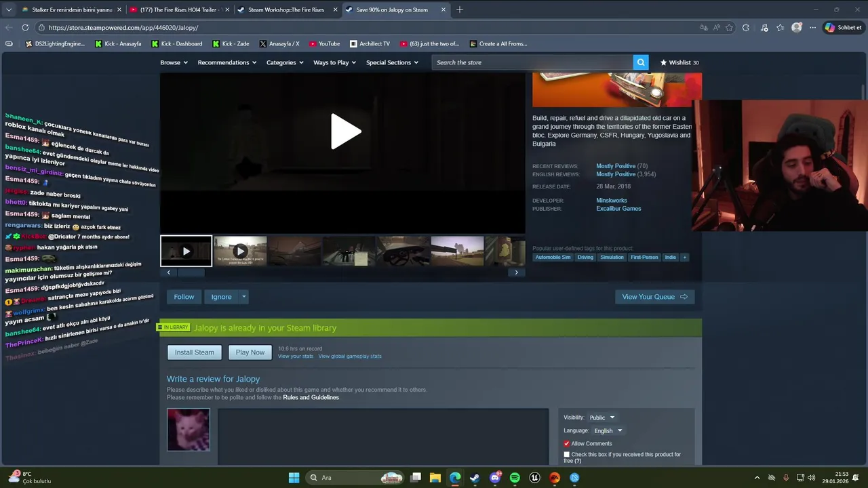
Task: Open the review Visibility Public dropdown
Action: (x=601, y=418)
